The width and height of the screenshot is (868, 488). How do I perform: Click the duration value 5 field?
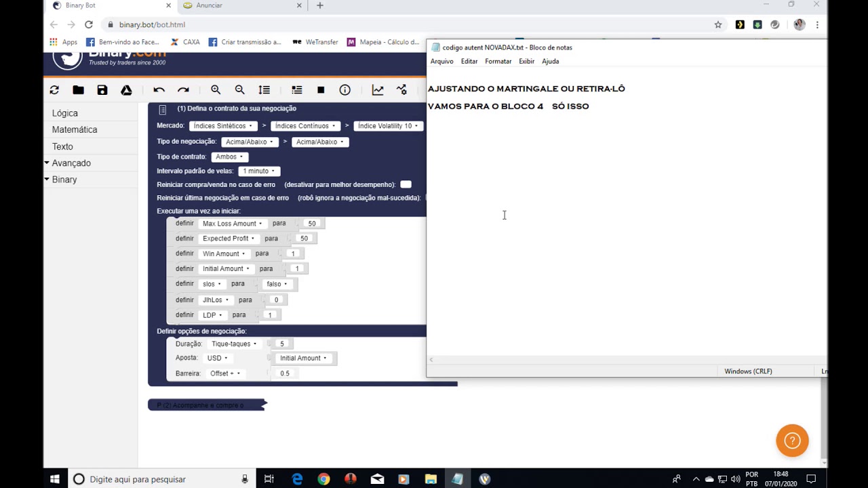click(282, 344)
